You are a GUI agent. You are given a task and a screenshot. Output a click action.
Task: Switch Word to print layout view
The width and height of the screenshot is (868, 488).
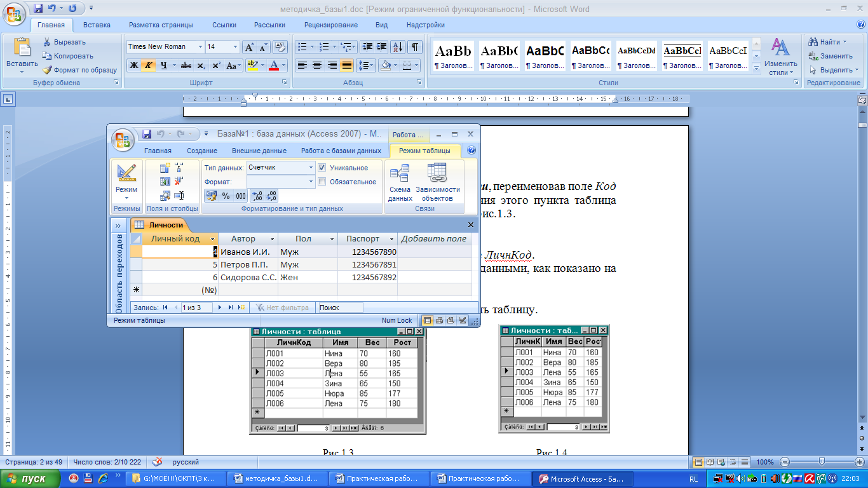tap(698, 462)
